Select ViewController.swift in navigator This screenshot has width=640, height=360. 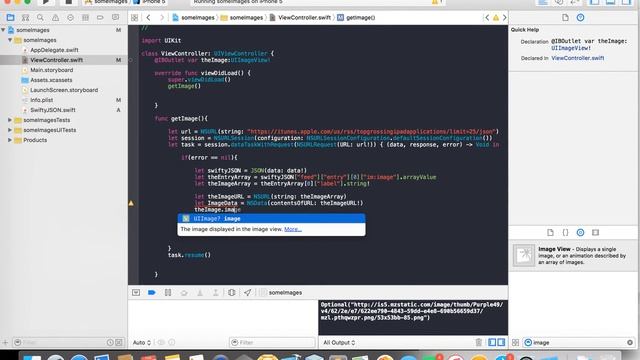tap(56, 60)
